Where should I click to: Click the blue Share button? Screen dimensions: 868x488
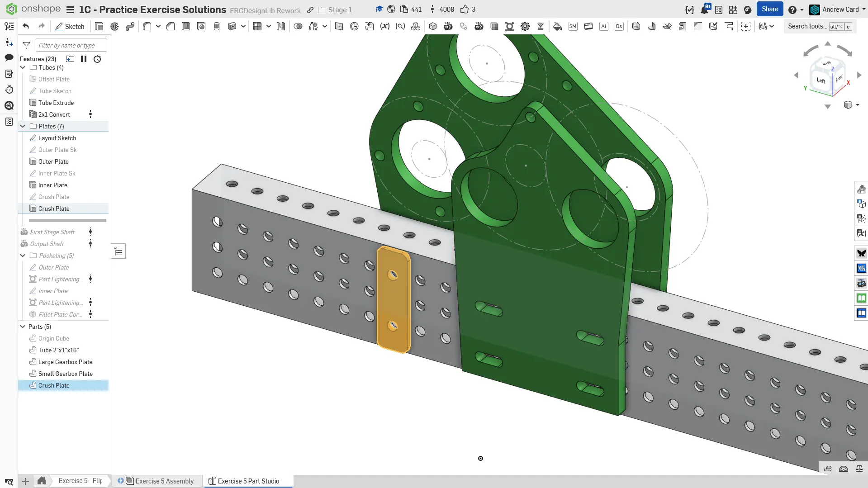coord(769,9)
